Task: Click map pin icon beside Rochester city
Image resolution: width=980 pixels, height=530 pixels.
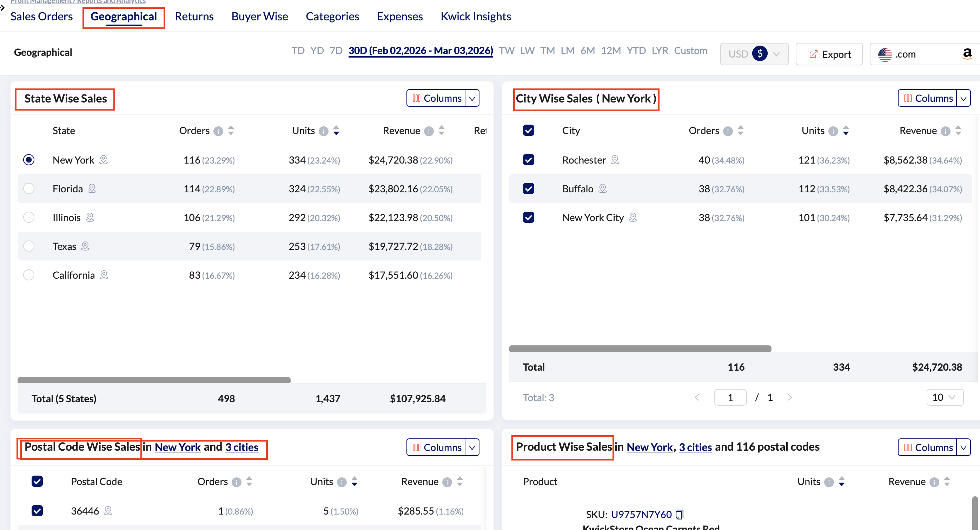Action: pyautogui.click(x=615, y=160)
